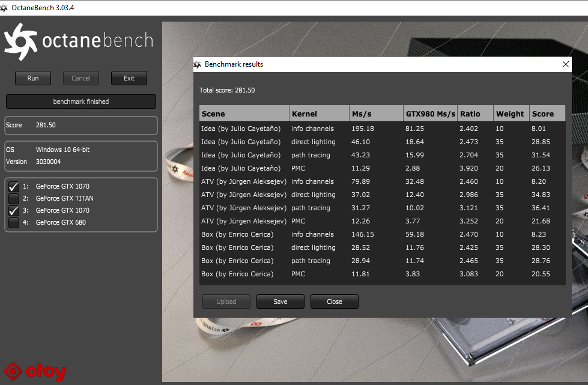The image size is (588, 385).
Task: Click the Windows 10 64-bit OS value
Action: click(62, 150)
